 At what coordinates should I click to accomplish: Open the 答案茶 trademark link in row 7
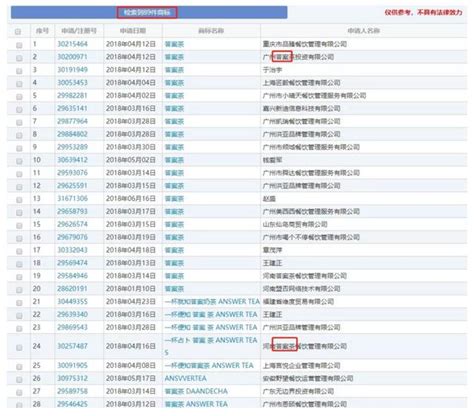point(174,121)
